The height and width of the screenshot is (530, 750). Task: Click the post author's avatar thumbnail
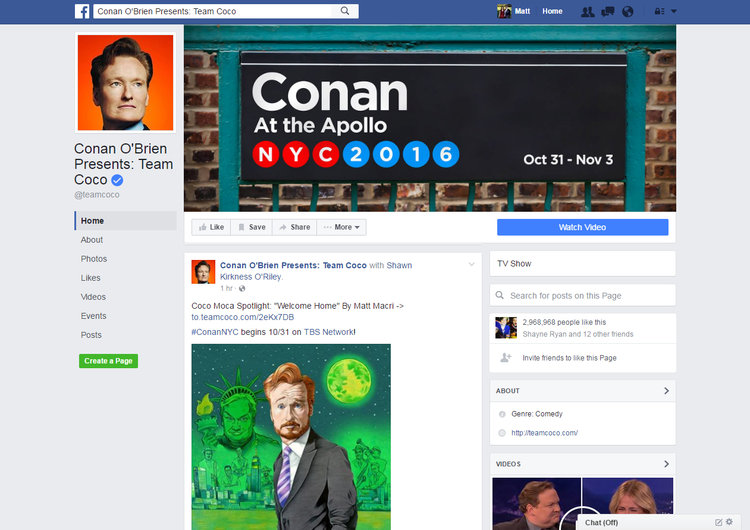click(203, 272)
